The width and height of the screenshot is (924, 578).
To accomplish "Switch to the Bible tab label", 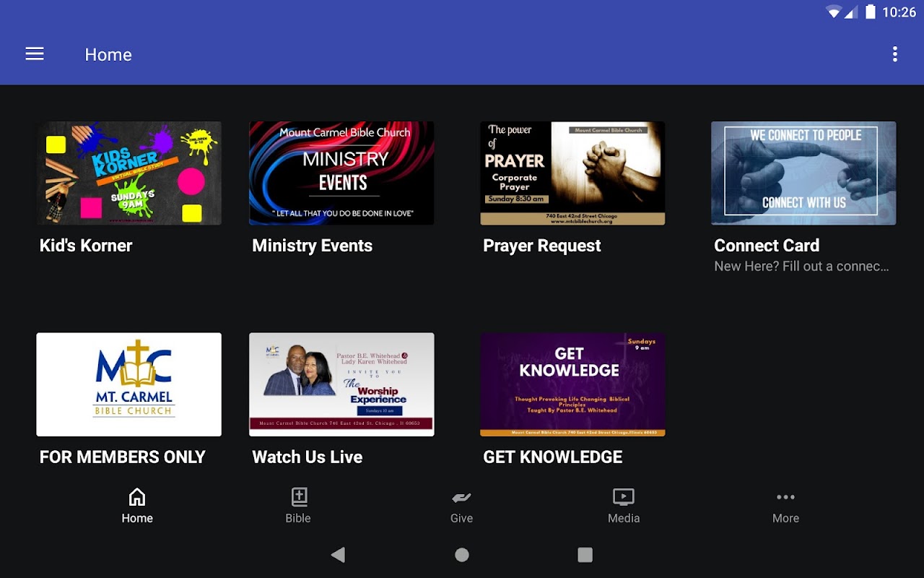I will (x=298, y=518).
